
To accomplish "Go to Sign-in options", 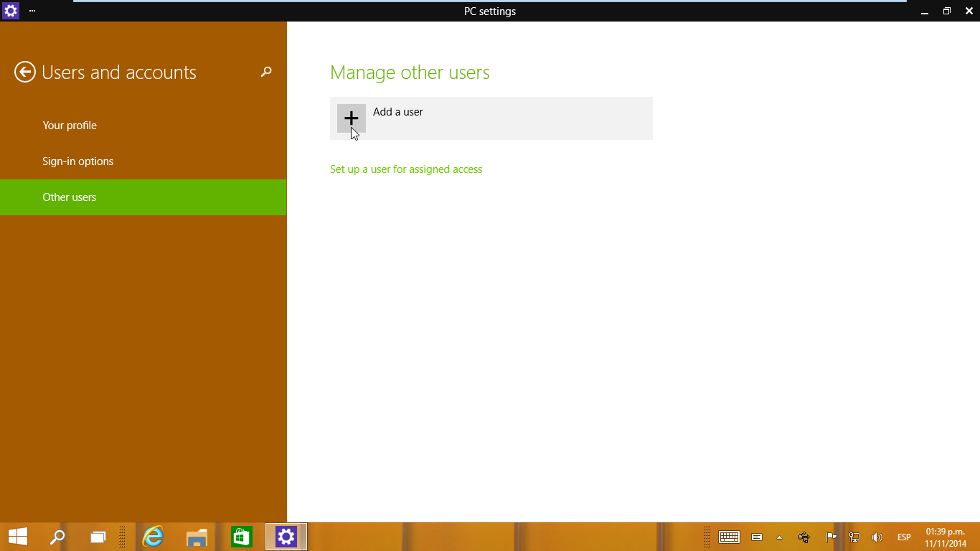I will (x=77, y=161).
